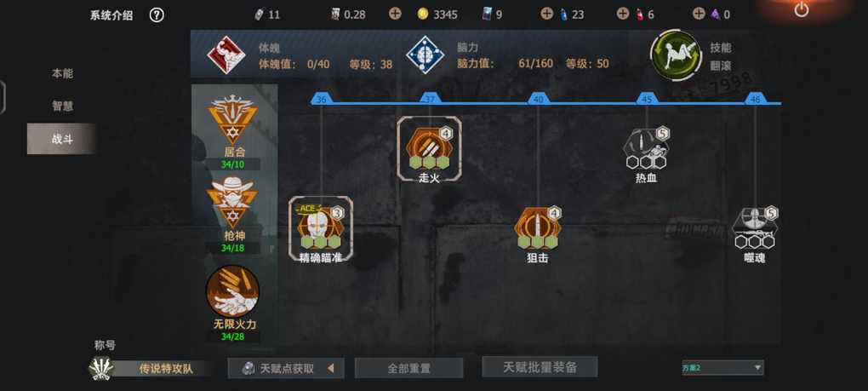The height and width of the screenshot is (391, 868).
Task: Select the 走火 talent icon
Action: point(429,148)
